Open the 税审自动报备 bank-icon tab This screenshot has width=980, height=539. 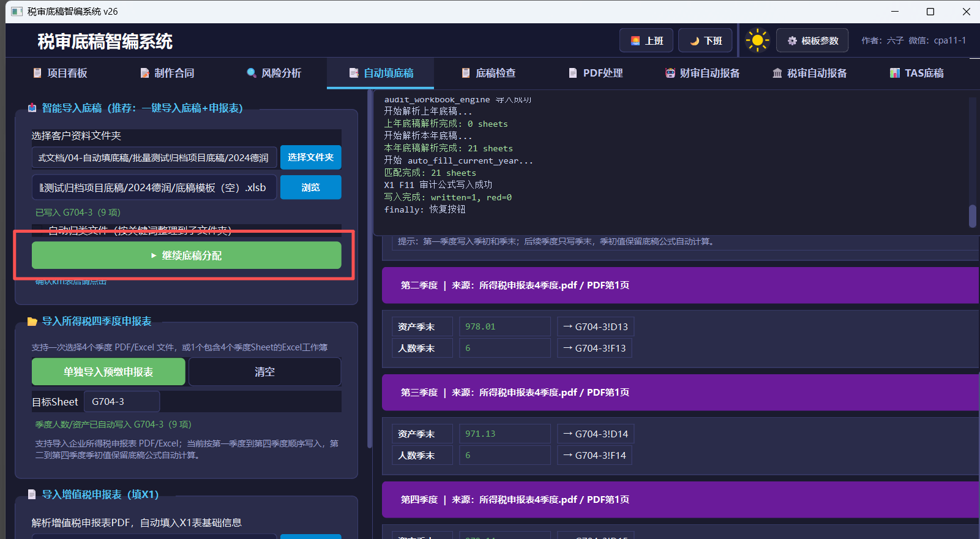809,73
